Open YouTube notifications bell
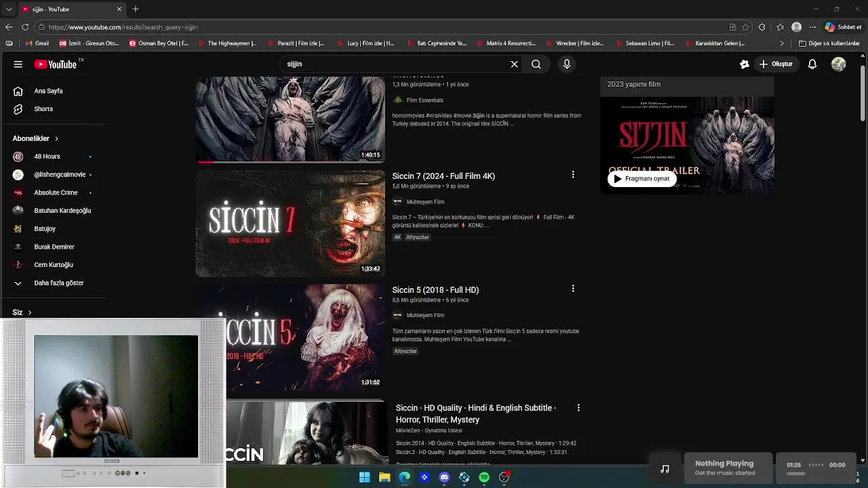Screen dimensions: 868x488 (x=812, y=64)
